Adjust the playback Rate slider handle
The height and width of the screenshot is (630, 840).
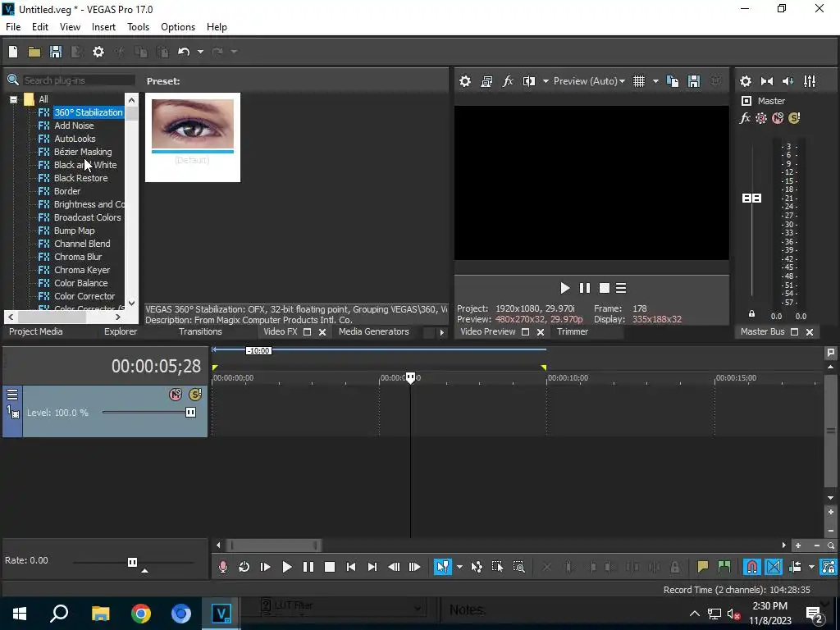click(132, 562)
